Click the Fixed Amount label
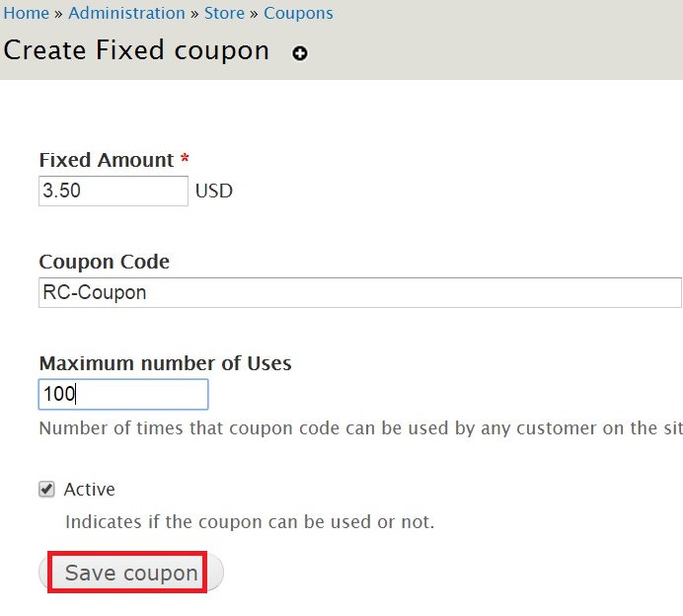The height and width of the screenshot is (616, 683). click(x=107, y=160)
